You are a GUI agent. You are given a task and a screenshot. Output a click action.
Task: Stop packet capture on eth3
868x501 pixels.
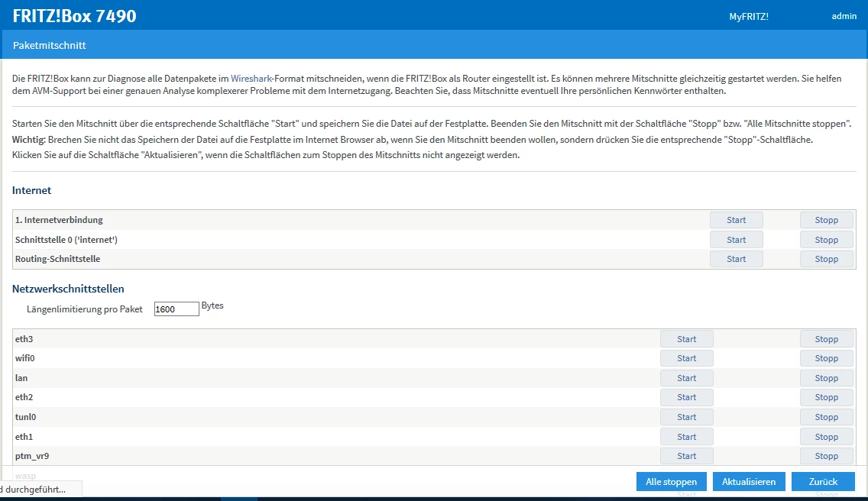click(x=827, y=339)
